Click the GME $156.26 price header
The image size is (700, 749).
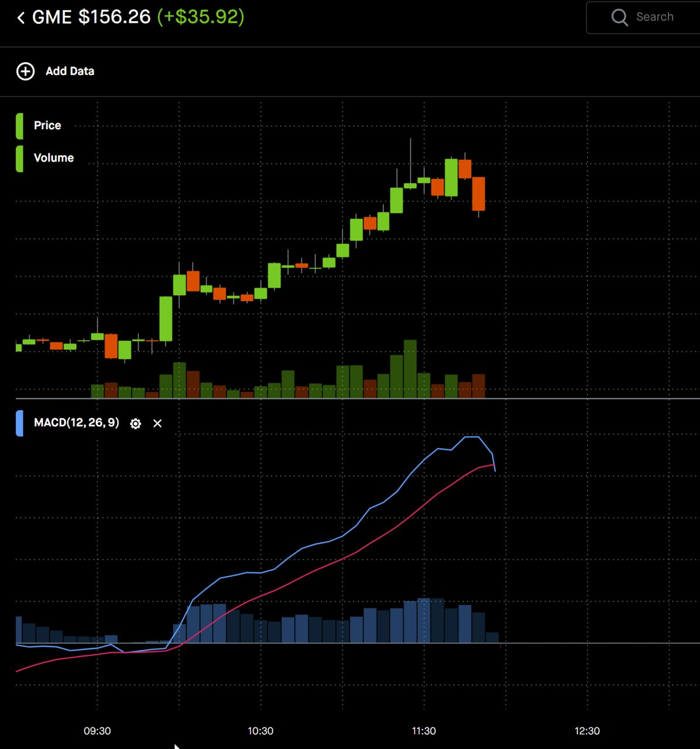(91, 17)
